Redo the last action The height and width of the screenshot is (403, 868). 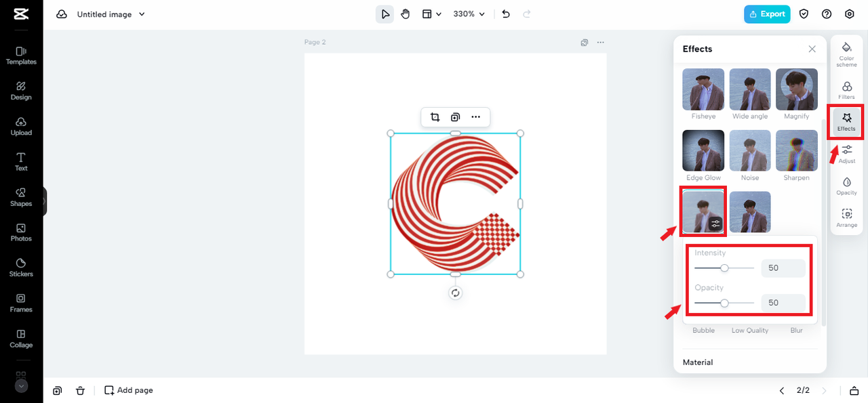pos(527,14)
